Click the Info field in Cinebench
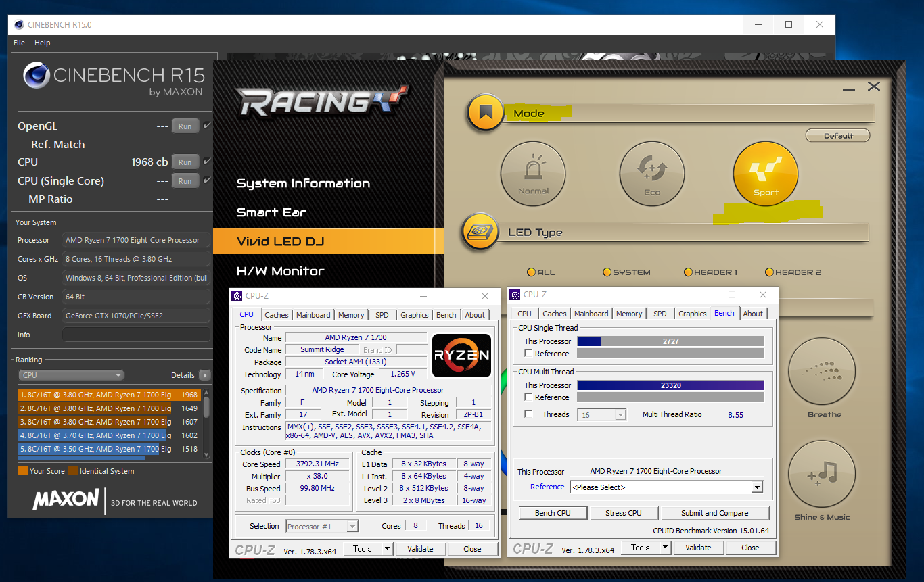 coord(136,335)
